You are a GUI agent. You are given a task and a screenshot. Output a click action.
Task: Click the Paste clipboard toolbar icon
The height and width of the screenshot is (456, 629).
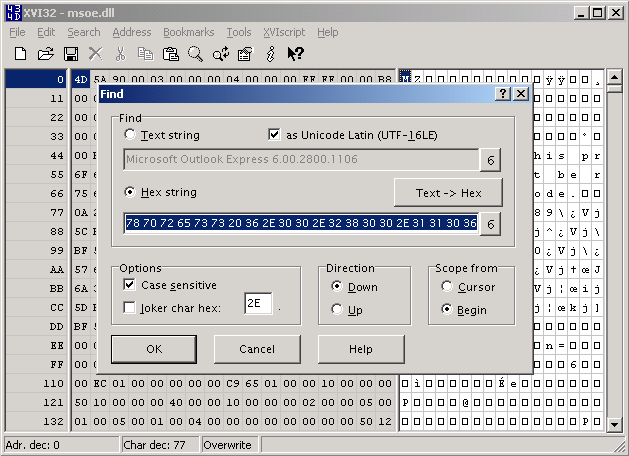point(170,53)
